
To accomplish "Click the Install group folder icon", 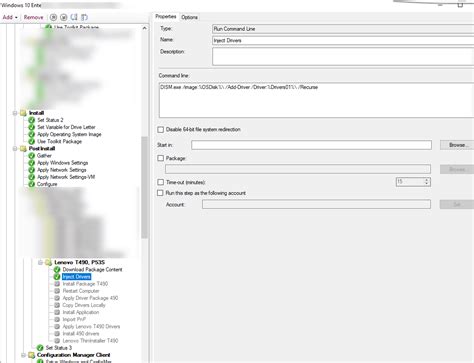I will coord(23,113).
